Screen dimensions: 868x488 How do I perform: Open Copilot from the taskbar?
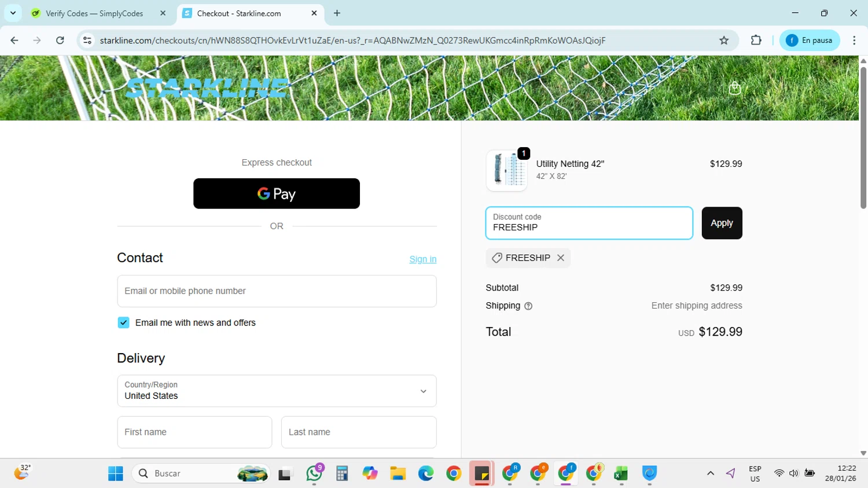pos(370,474)
